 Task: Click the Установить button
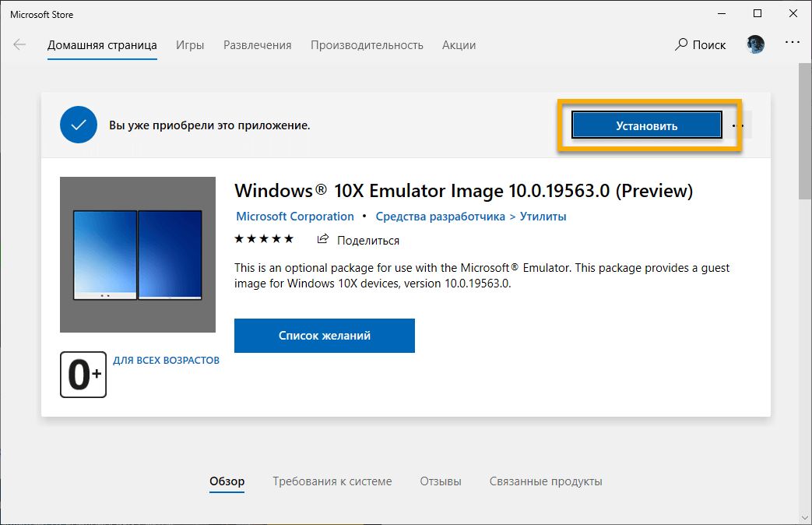click(646, 125)
